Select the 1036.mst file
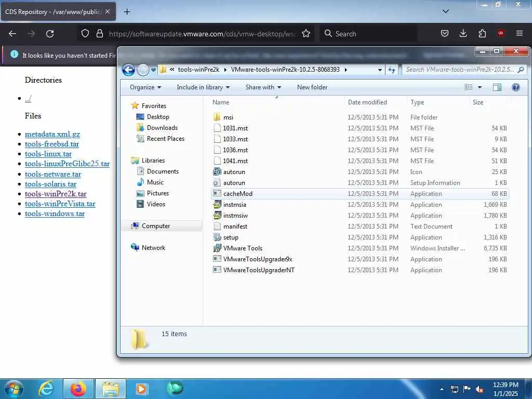This screenshot has height=399, width=532. (x=235, y=150)
